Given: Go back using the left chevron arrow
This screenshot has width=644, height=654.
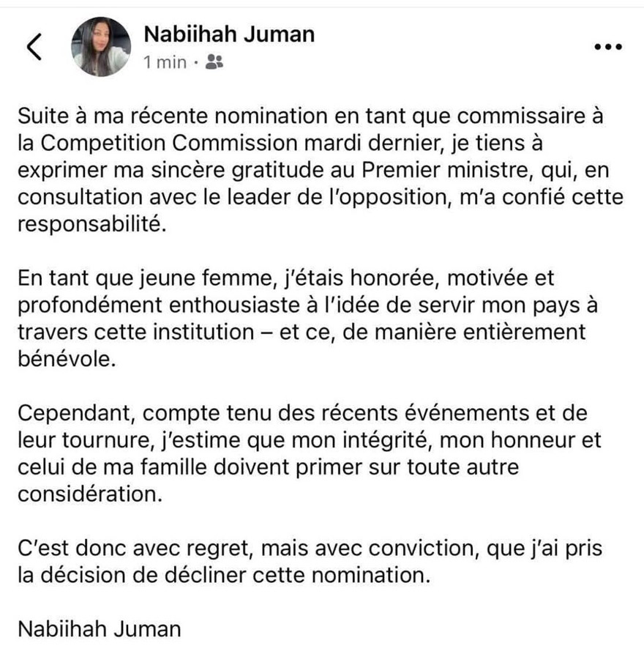Looking at the screenshot, I should (34, 46).
